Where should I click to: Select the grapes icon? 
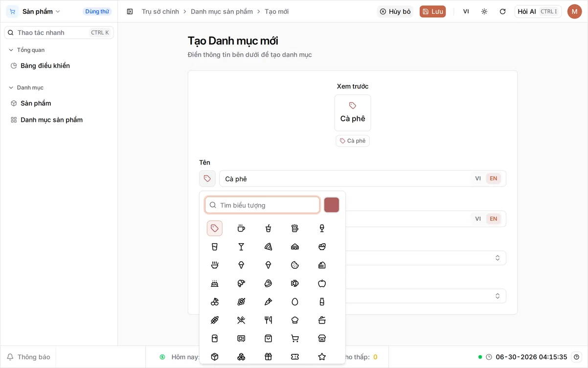click(241, 301)
